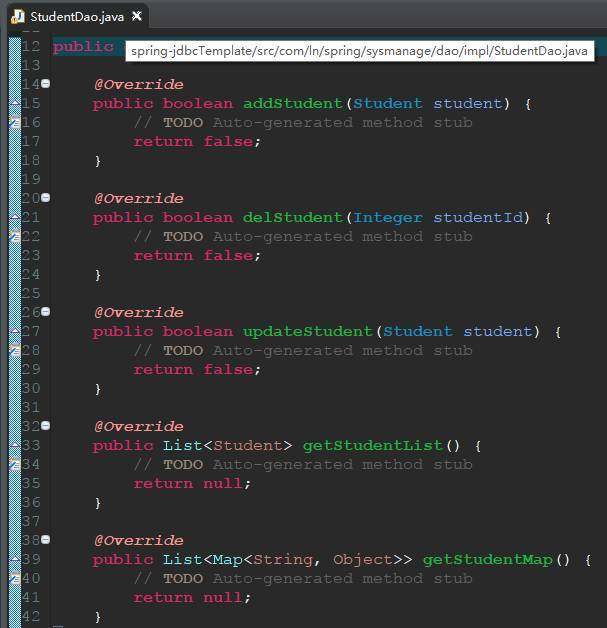Click the TODO task marker at line 28

pos(15,350)
